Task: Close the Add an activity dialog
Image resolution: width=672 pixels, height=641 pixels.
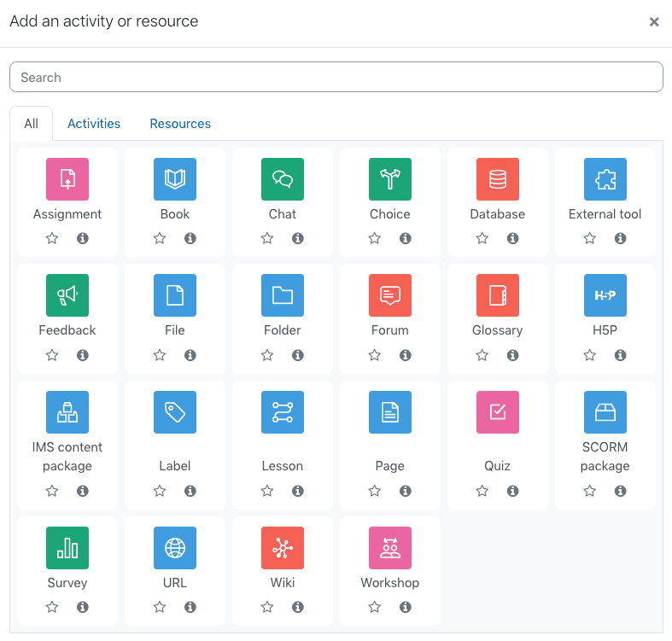Action: click(x=654, y=22)
